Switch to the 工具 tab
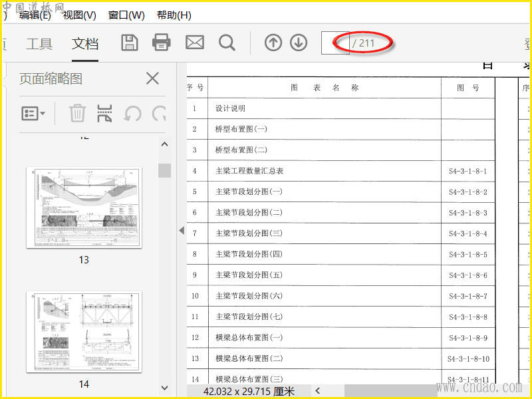This screenshot has width=532, height=399. point(39,44)
